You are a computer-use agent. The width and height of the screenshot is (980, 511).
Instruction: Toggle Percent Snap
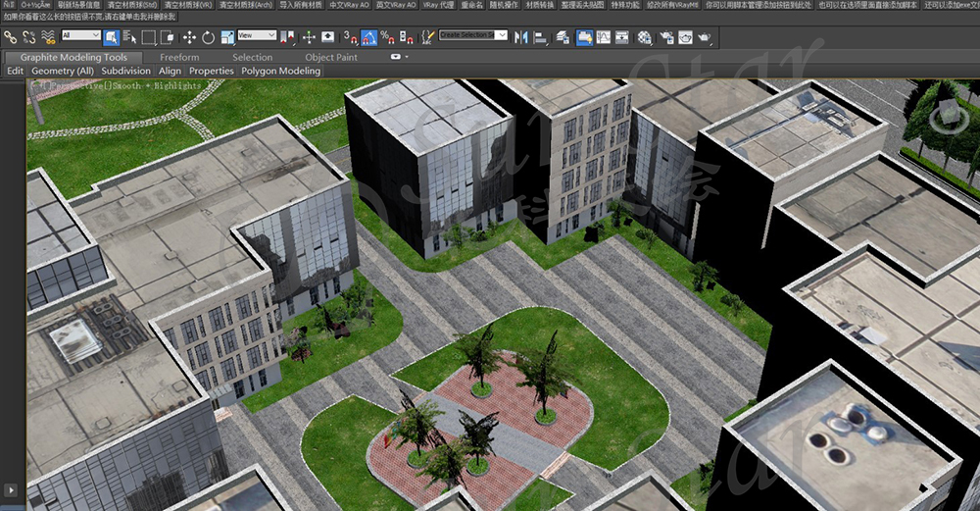(x=387, y=37)
